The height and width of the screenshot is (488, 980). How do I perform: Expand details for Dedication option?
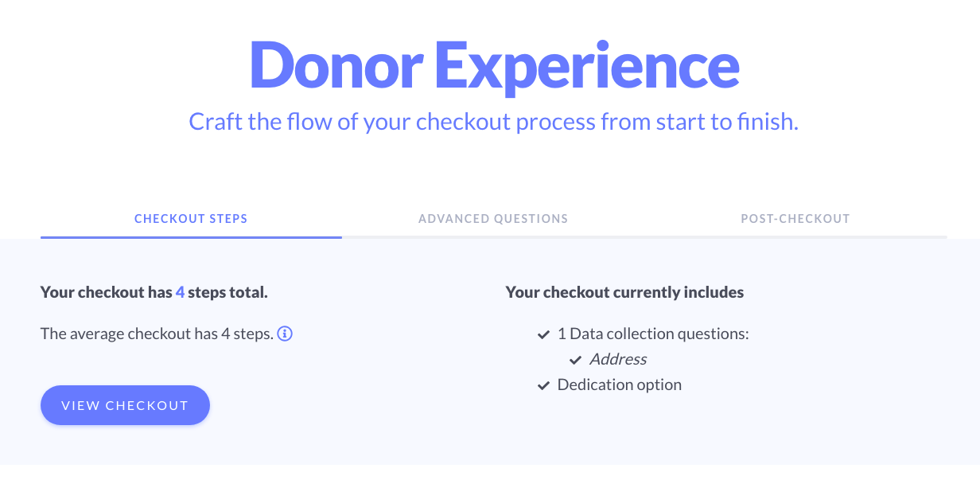pyautogui.click(x=619, y=385)
